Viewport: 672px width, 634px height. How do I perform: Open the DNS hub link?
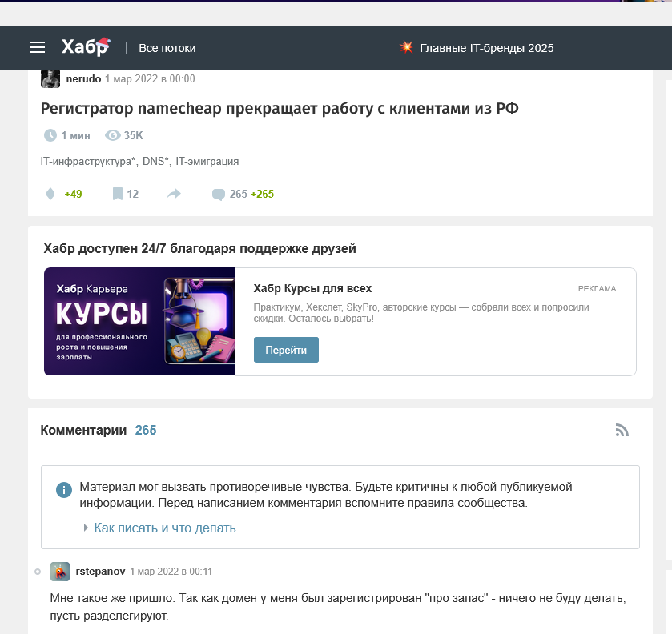pyautogui.click(x=155, y=161)
